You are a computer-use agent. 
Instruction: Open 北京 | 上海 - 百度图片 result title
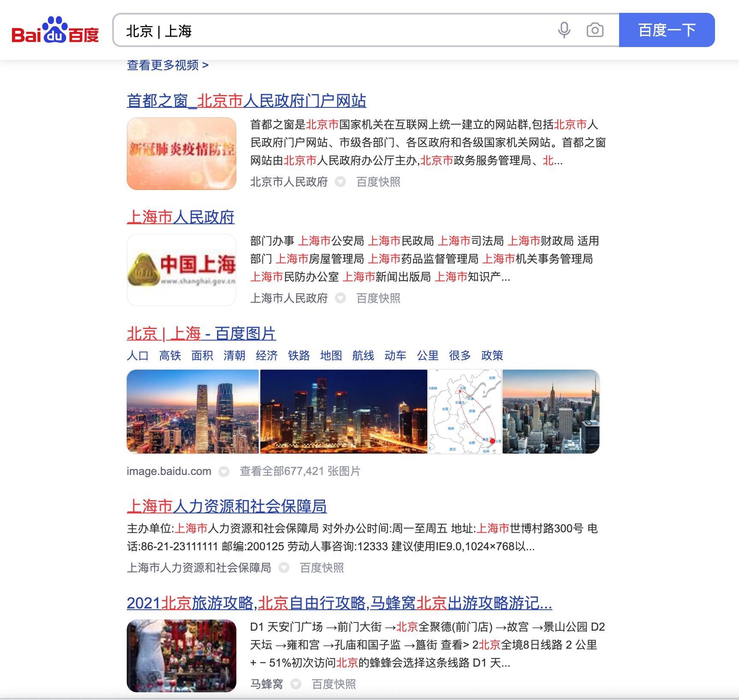pos(201,334)
